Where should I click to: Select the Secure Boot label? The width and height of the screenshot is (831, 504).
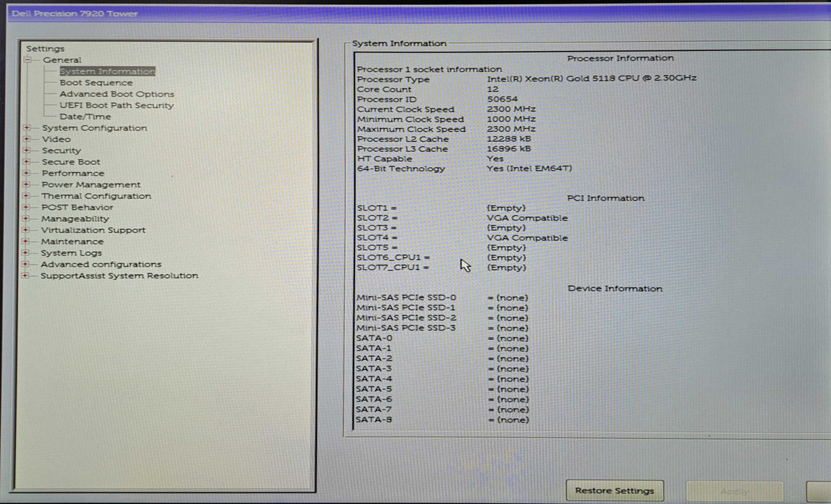71,162
